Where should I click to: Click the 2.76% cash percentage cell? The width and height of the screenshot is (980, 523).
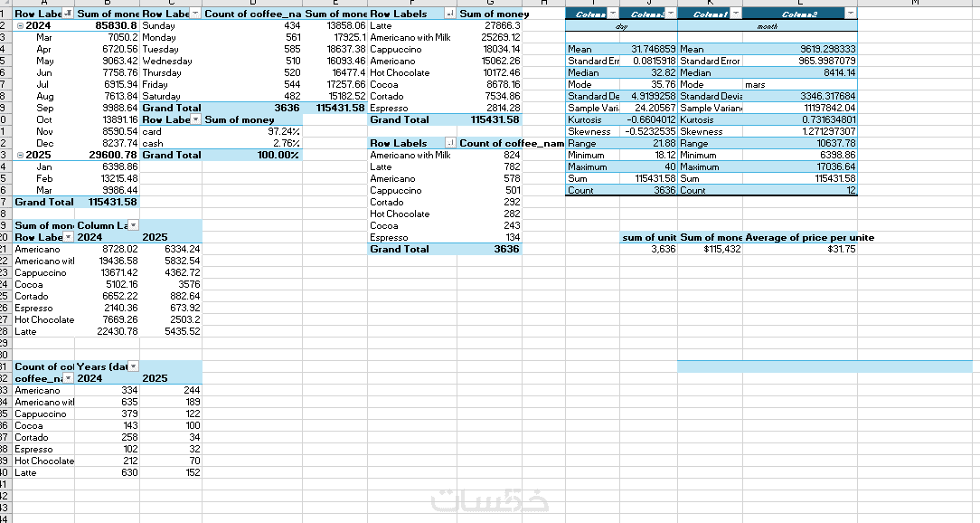pyautogui.click(x=252, y=143)
